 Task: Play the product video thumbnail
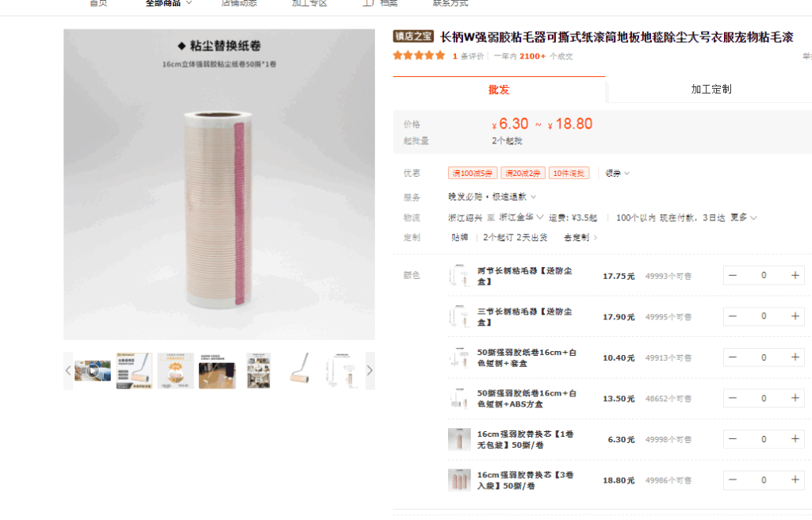(93, 370)
